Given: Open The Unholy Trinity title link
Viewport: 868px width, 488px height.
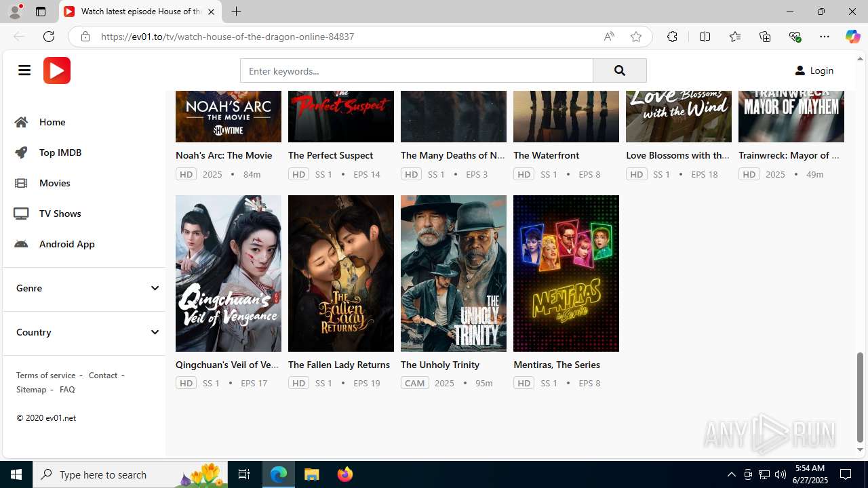Looking at the screenshot, I should pyautogui.click(x=440, y=365).
